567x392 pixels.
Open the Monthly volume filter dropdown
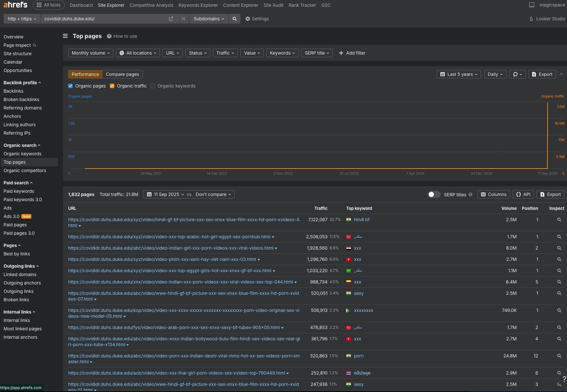click(90, 53)
